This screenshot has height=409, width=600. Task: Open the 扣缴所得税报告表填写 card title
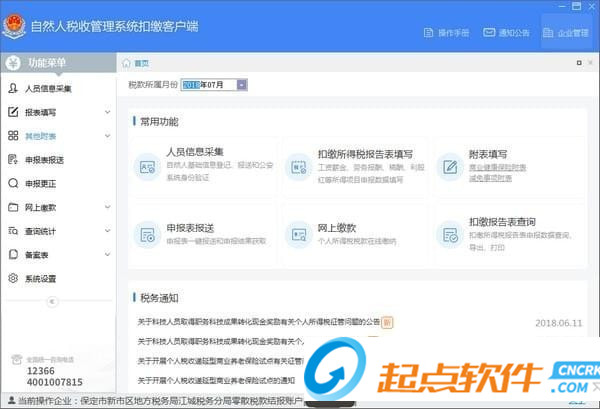click(x=365, y=154)
